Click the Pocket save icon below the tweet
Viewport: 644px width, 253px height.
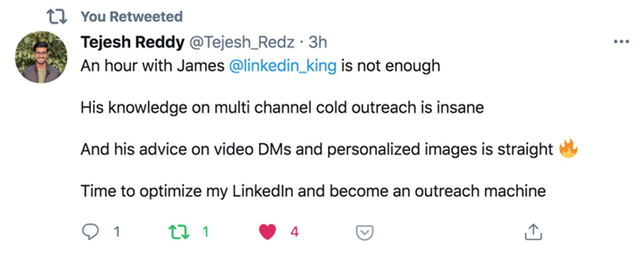point(365,232)
